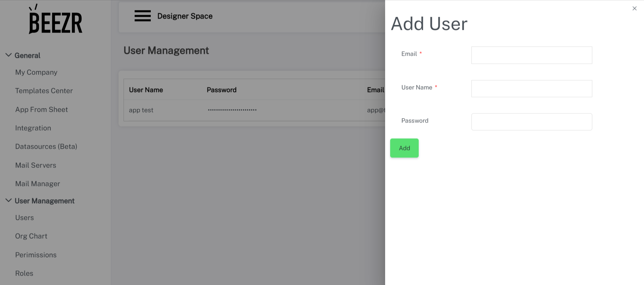The image size is (644, 285).
Task: Open the Org Chart page
Action: pos(31,236)
